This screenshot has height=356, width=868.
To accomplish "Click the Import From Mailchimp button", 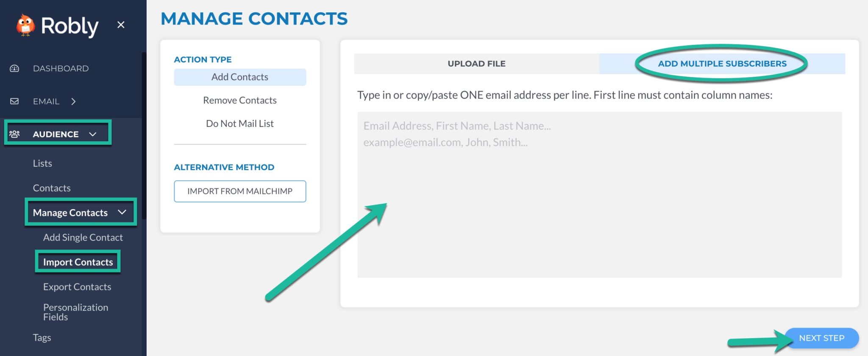I will click(x=239, y=191).
